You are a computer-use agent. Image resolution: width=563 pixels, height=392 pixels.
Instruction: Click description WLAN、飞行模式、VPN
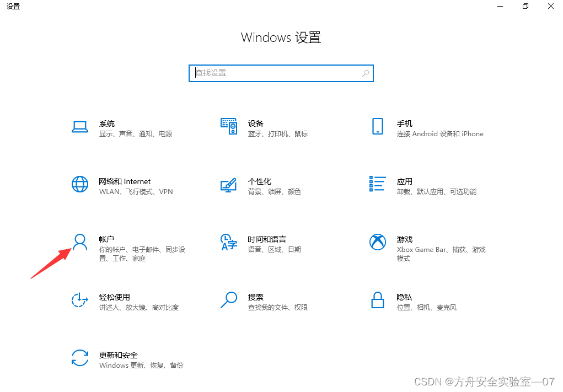coord(136,192)
